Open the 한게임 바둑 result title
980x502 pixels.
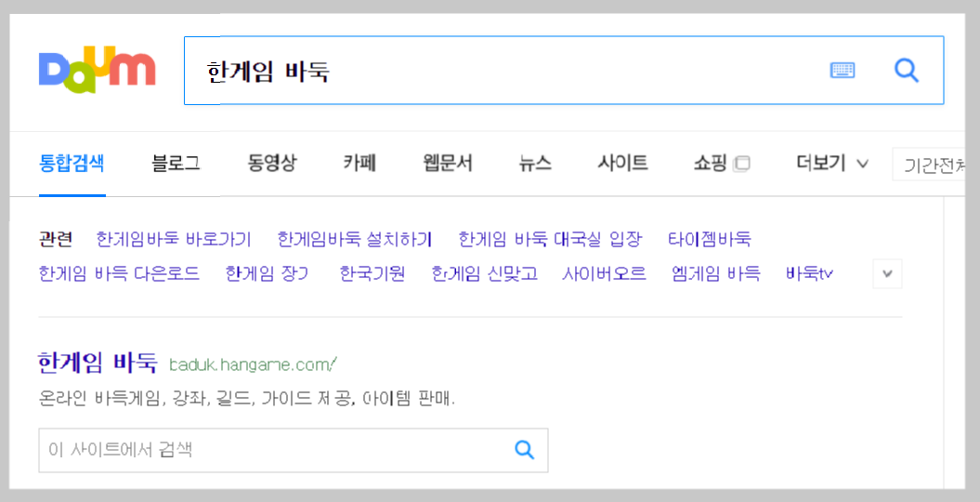[98, 363]
